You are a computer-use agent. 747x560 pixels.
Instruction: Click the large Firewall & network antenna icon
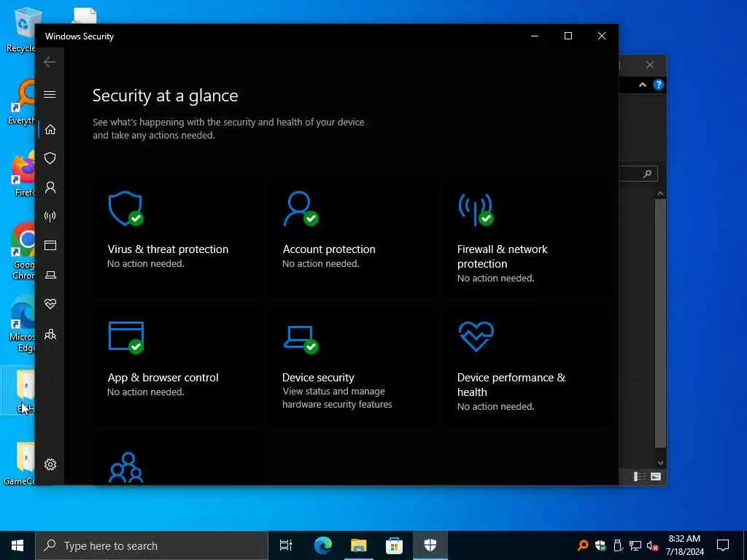tap(476, 209)
